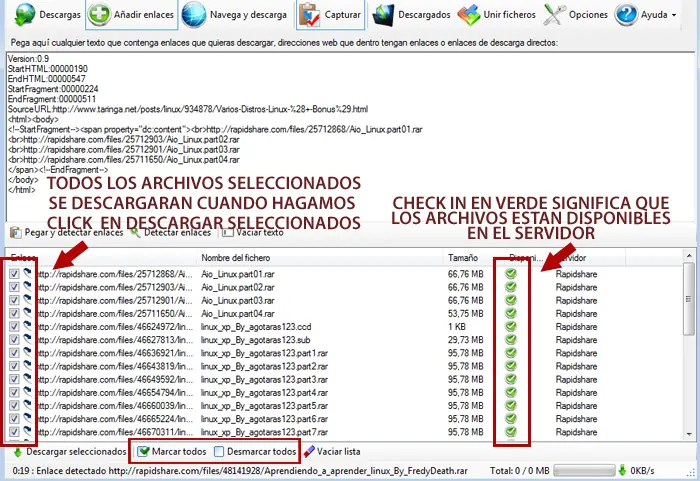
Task: Uncheck the Aio_Linux.part03.rar row checkbox
Action: [x=14, y=300]
